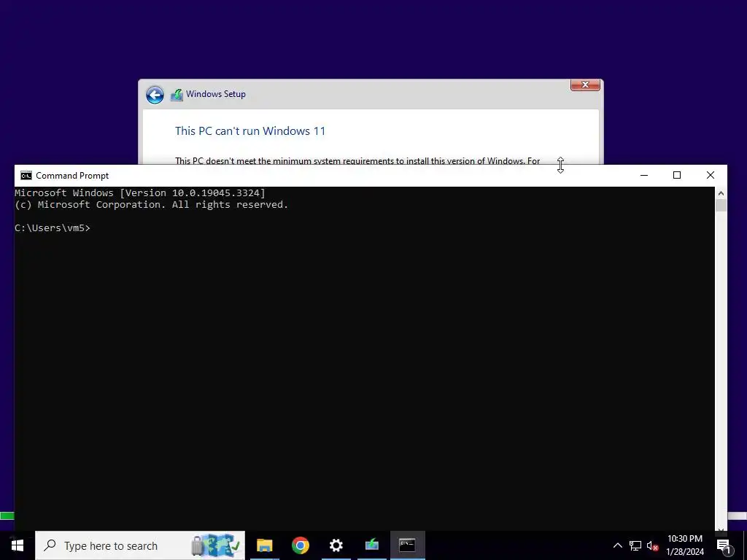Launch Google Chrome from the taskbar

pos(300,545)
